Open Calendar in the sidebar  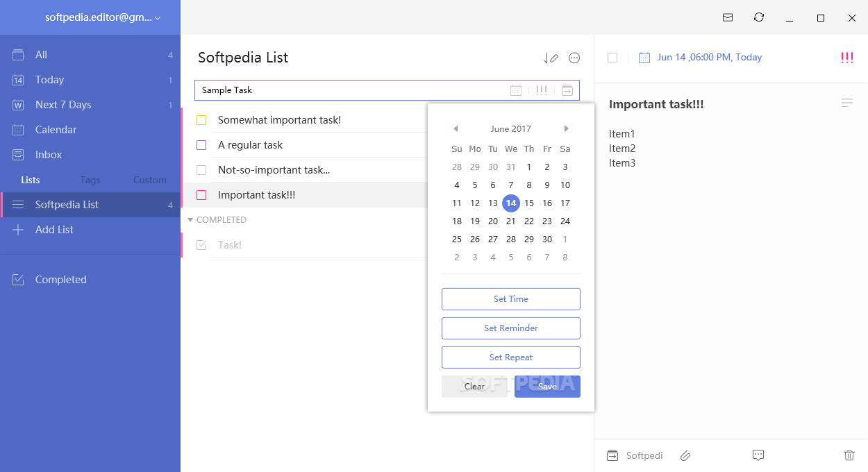point(56,130)
